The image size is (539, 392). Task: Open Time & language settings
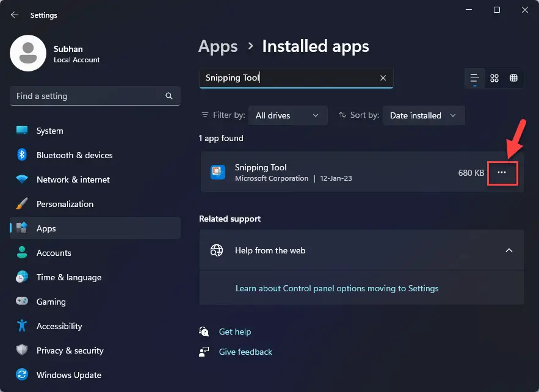point(95,277)
